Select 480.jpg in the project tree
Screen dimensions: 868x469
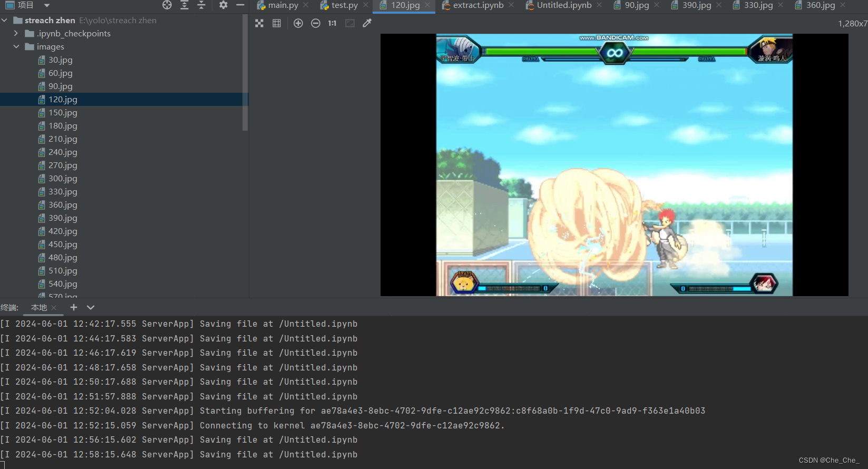tap(62, 258)
